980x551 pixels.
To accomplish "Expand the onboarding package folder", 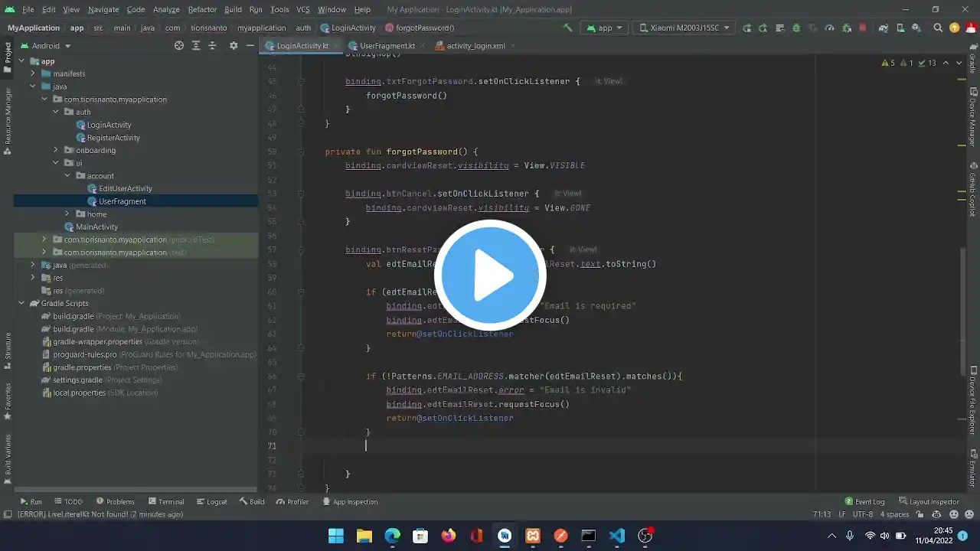I will coord(56,151).
